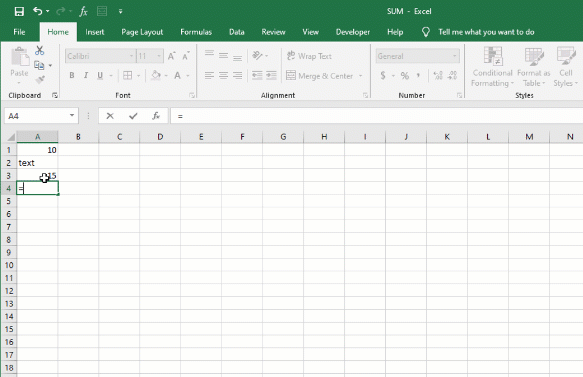Open the Font Color dropdown arrow
This screenshot has height=377, width=583.
[x=188, y=76]
